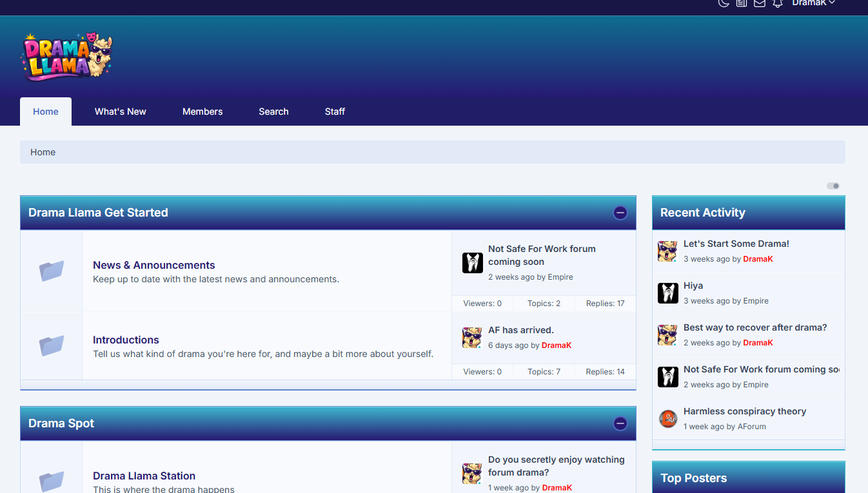
Task: Click the Introductions folder icon
Action: coord(52,345)
